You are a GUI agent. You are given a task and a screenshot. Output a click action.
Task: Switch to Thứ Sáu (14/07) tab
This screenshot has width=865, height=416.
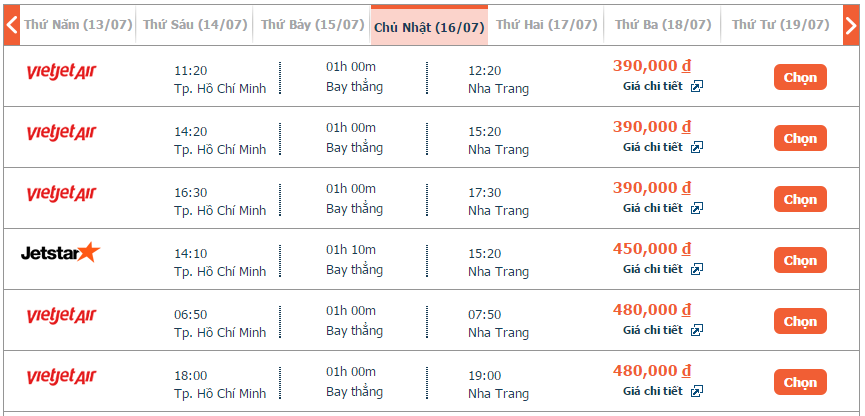(195, 25)
